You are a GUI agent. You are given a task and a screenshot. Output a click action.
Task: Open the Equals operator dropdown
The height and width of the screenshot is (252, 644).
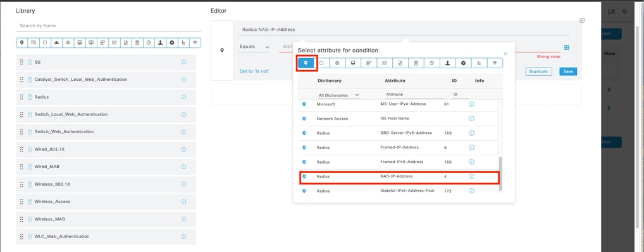pyautogui.click(x=255, y=47)
